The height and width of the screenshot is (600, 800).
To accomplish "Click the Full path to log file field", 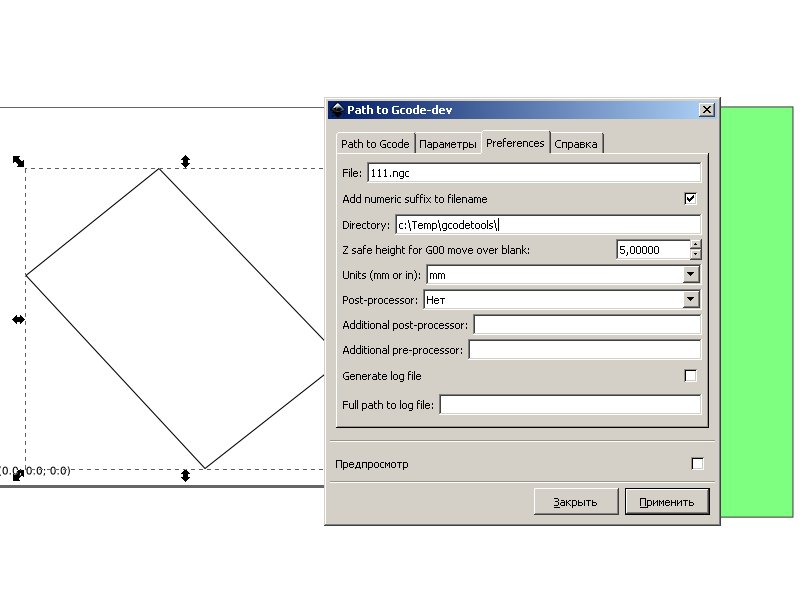I will click(570, 405).
